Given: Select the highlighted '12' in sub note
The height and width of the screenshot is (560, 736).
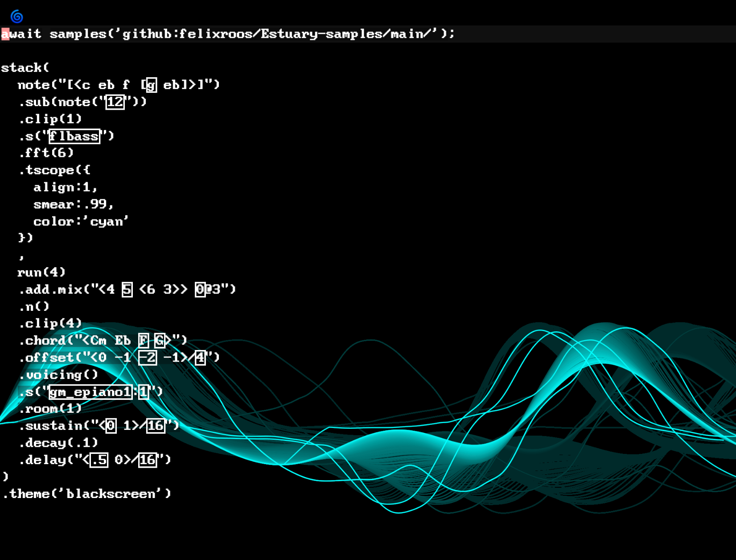Looking at the screenshot, I should coord(115,102).
